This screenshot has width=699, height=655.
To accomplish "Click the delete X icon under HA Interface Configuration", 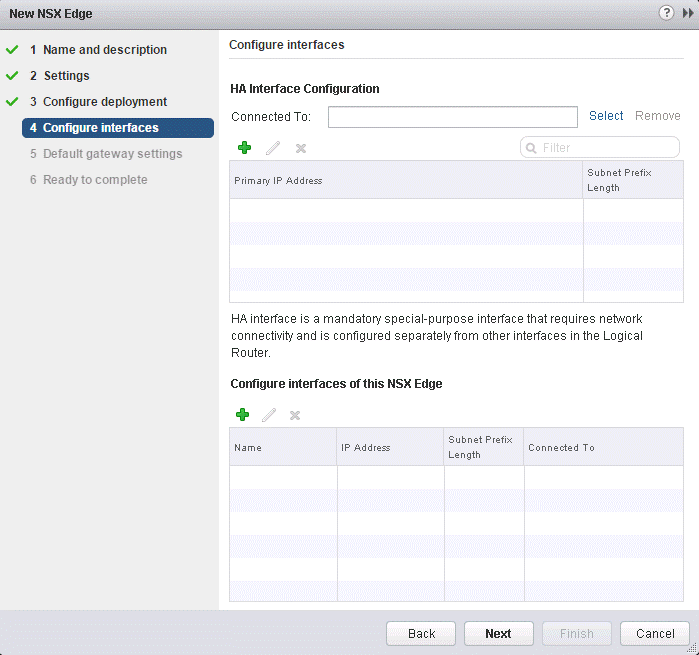I will pyautogui.click(x=299, y=148).
